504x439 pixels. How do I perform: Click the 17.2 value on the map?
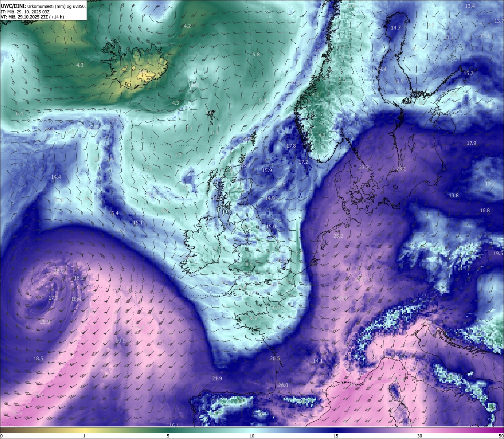click(303, 162)
